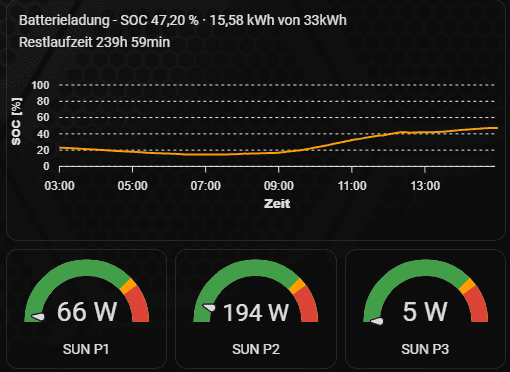Click the red zone of SUN P1 gauge
510x372 pixels.
[x=138, y=305]
